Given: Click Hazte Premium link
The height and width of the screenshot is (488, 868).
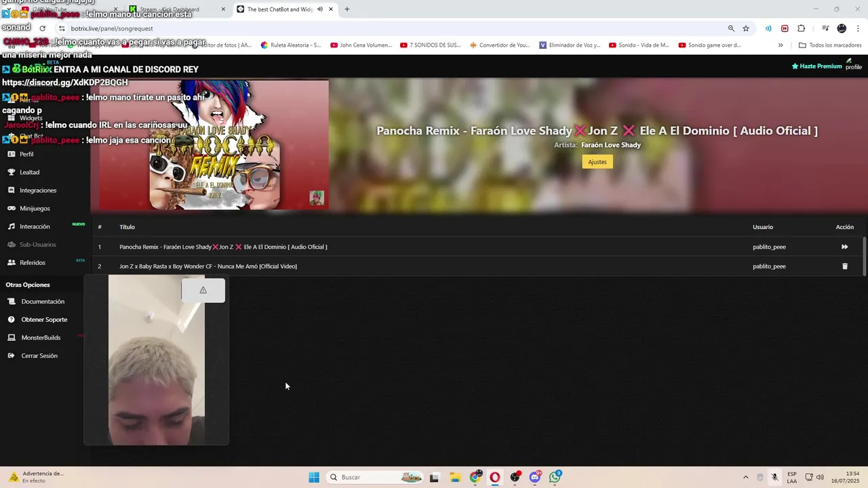Looking at the screenshot, I should pos(816,66).
